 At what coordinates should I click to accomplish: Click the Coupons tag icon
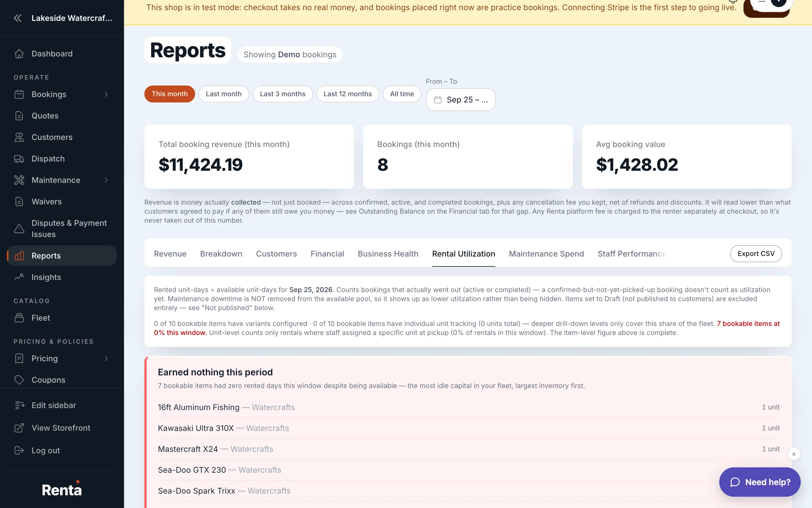tap(19, 380)
